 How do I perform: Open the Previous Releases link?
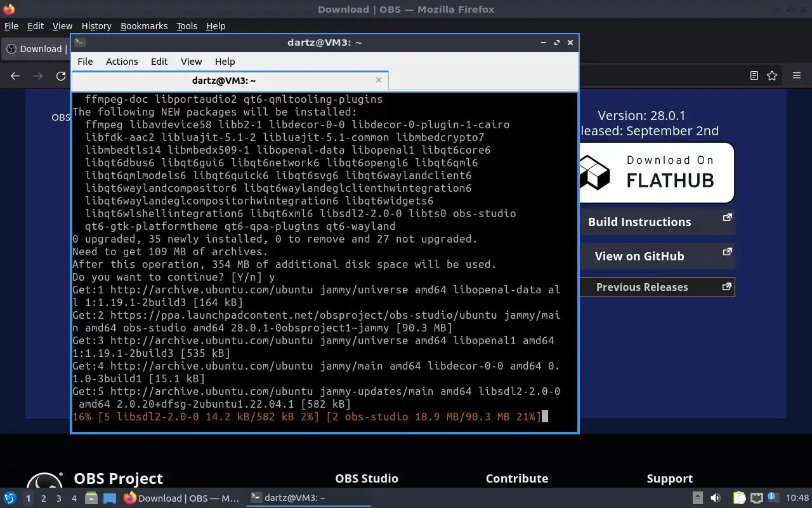(x=657, y=287)
